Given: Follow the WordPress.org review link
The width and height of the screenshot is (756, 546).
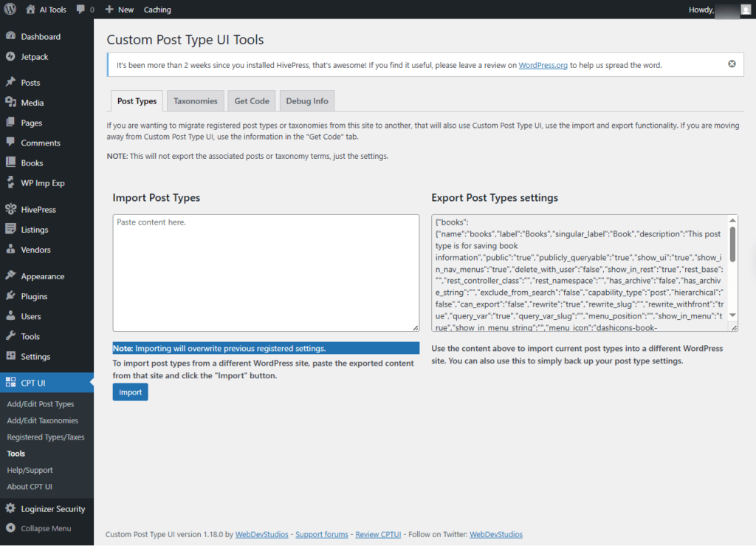Looking at the screenshot, I should [543, 65].
